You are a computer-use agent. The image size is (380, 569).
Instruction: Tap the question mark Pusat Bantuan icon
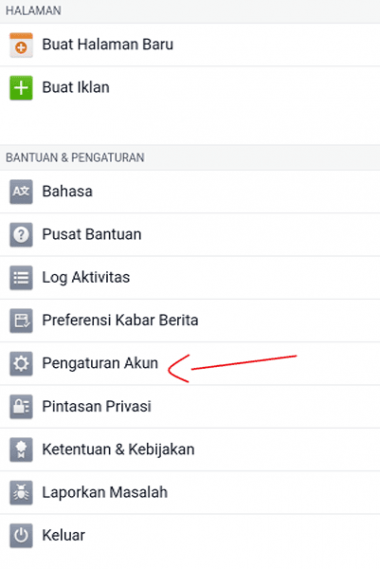[x=21, y=235]
